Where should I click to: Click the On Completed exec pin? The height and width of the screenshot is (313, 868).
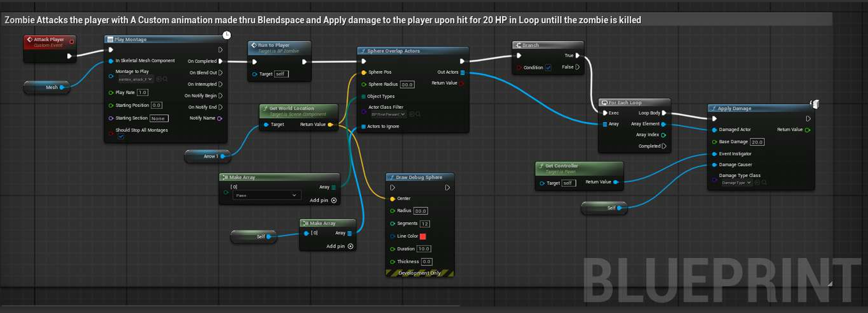[x=221, y=61]
